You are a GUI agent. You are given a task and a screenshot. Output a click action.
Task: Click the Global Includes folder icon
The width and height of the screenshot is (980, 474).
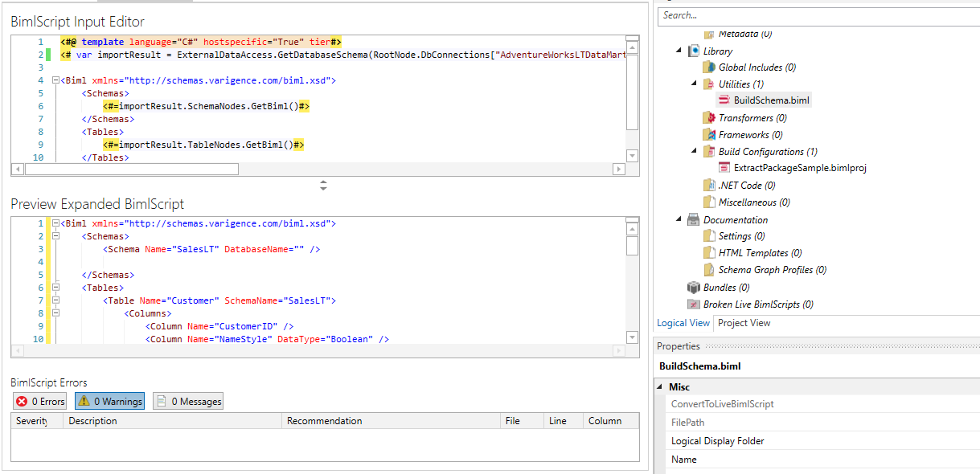[709, 67]
